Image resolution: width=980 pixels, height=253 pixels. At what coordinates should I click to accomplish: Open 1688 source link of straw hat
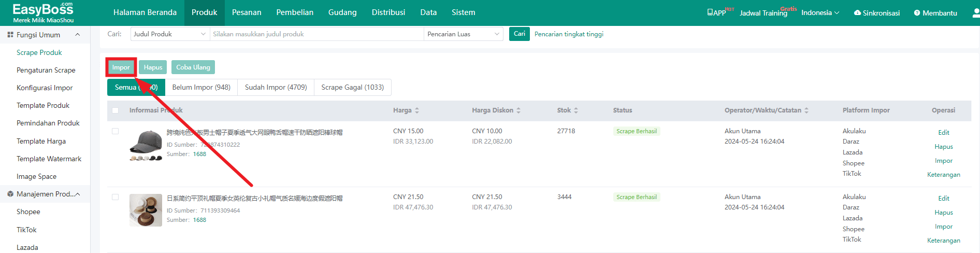[x=199, y=220]
